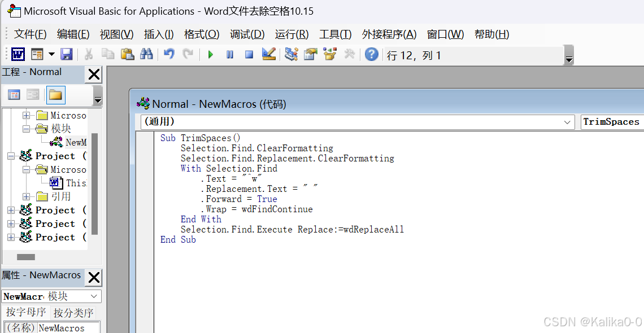Open the 调试(D) menu
Image resolution: width=644 pixels, height=333 pixels.
(x=247, y=34)
